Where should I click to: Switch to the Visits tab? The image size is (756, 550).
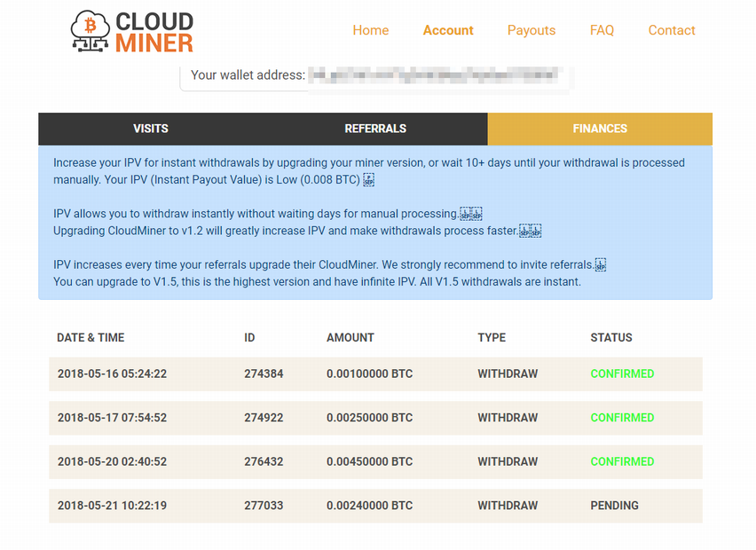tap(150, 129)
